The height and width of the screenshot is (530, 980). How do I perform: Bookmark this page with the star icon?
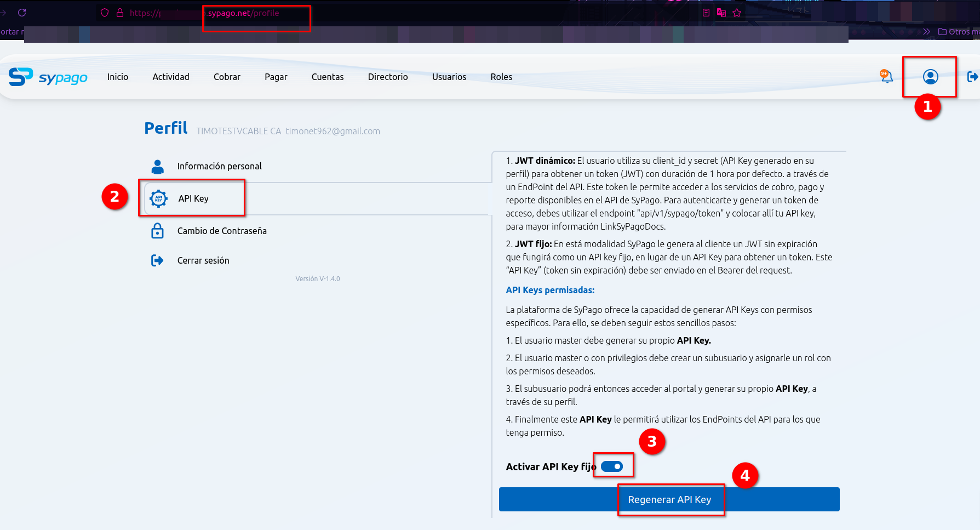click(737, 13)
